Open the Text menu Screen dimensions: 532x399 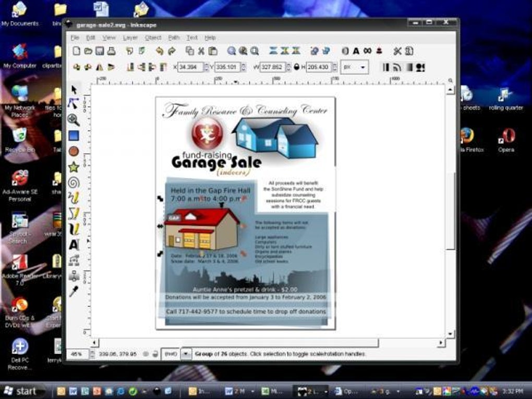192,38
